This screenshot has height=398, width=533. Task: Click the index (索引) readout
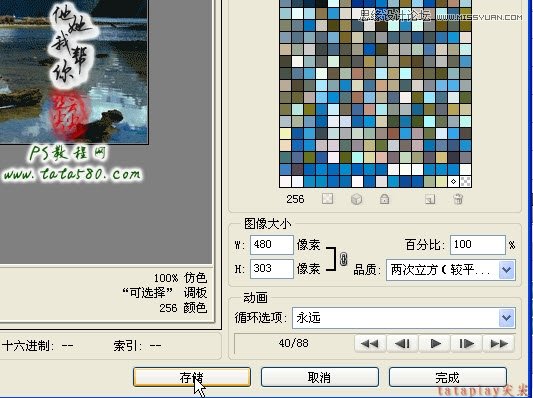click(137, 346)
